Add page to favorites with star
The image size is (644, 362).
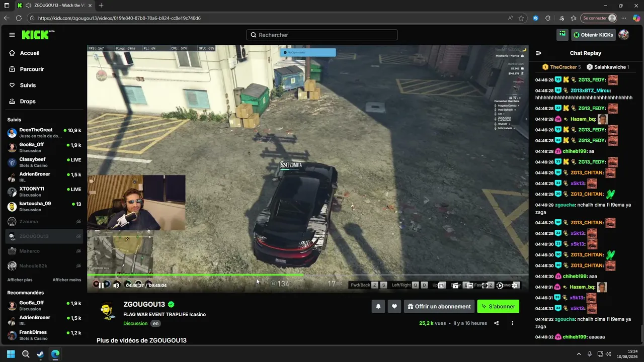(521, 18)
